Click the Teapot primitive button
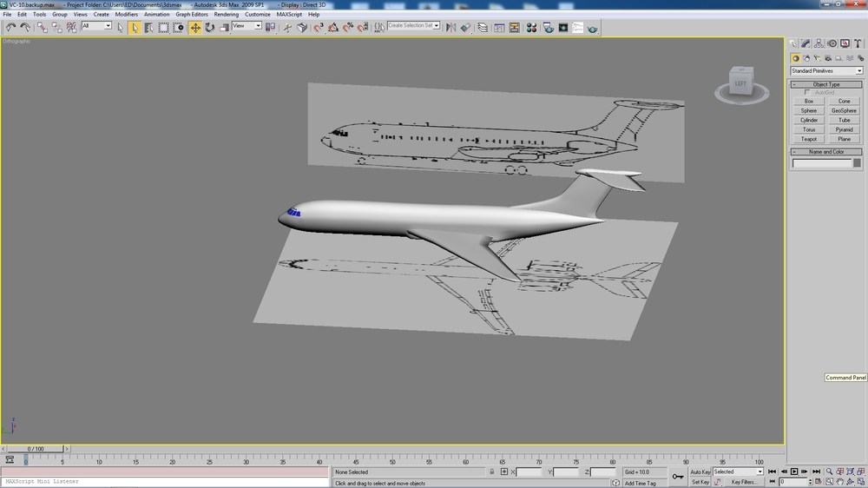 (808, 139)
